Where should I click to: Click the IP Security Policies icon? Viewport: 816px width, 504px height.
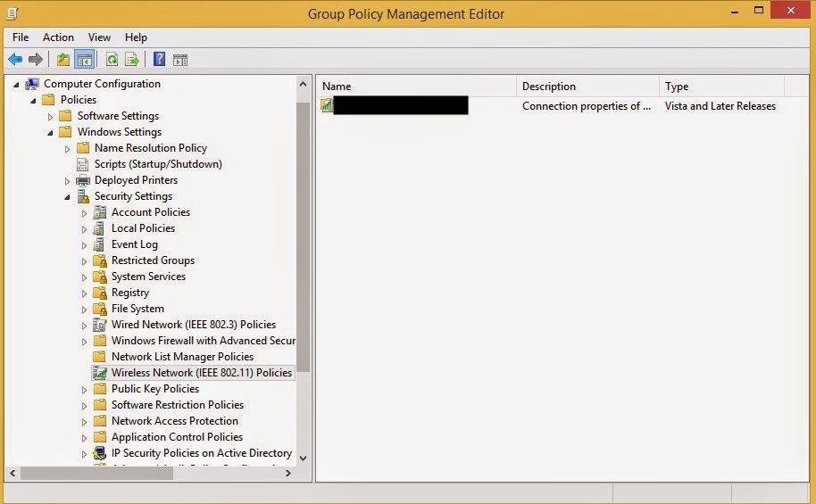[99, 453]
